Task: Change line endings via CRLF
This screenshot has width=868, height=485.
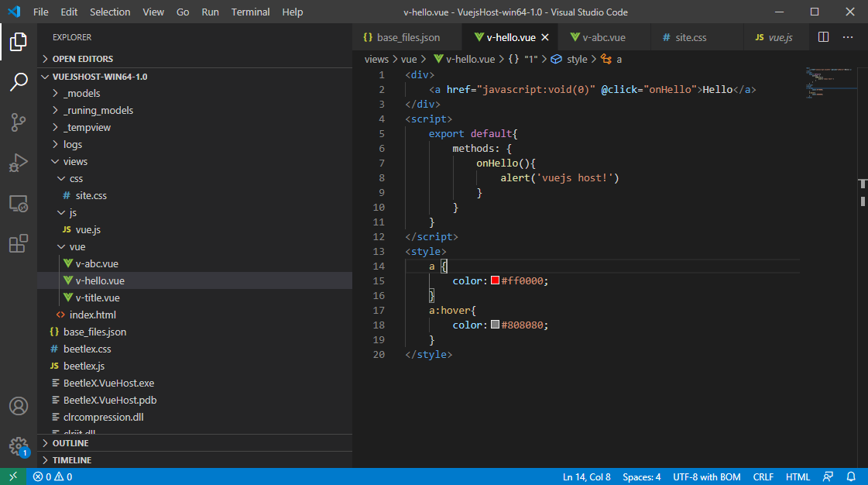Action: pos(763,476)
